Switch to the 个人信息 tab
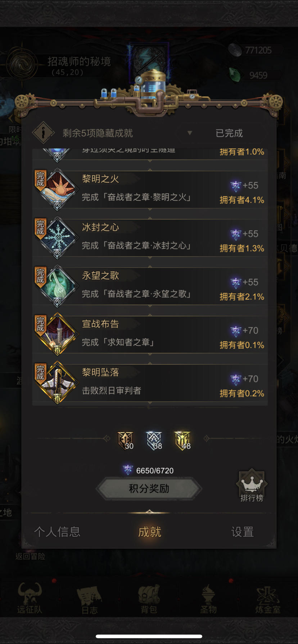Screen dimensions: 298x644 coord(57,532)
